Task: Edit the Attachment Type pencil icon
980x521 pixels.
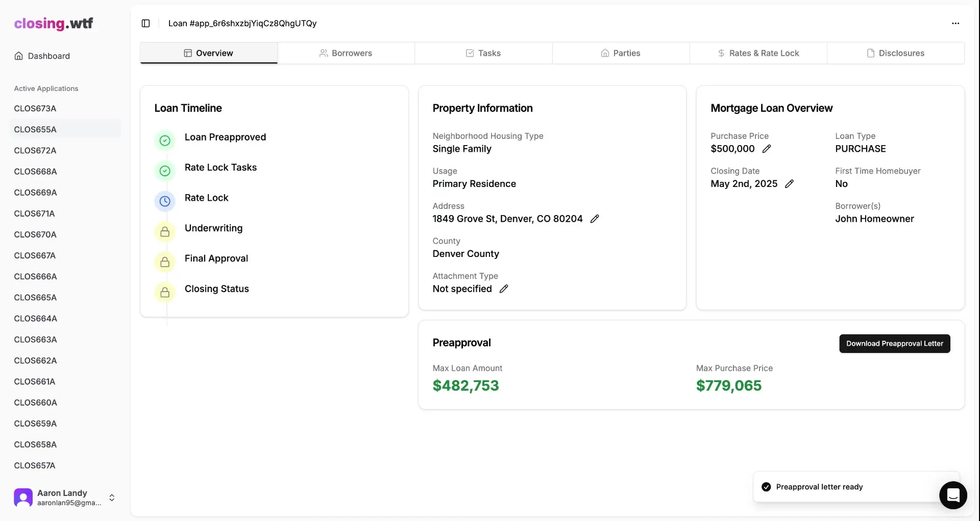Action: (504, 289)
